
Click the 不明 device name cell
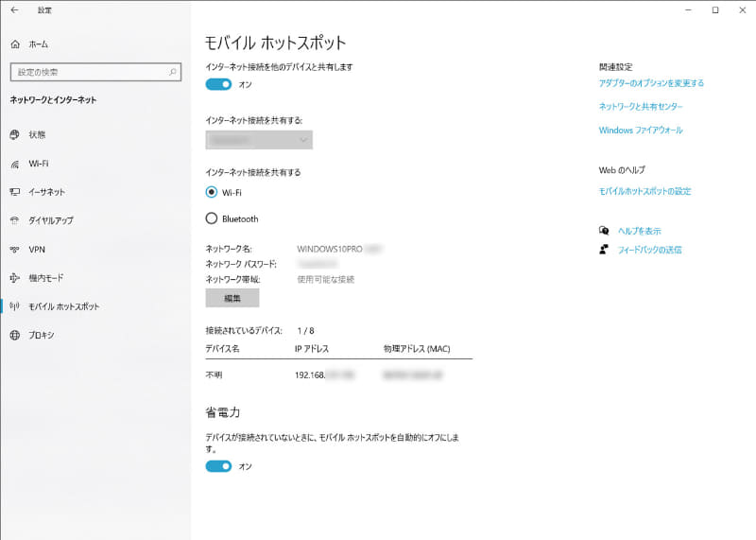(x=215, y=375)
